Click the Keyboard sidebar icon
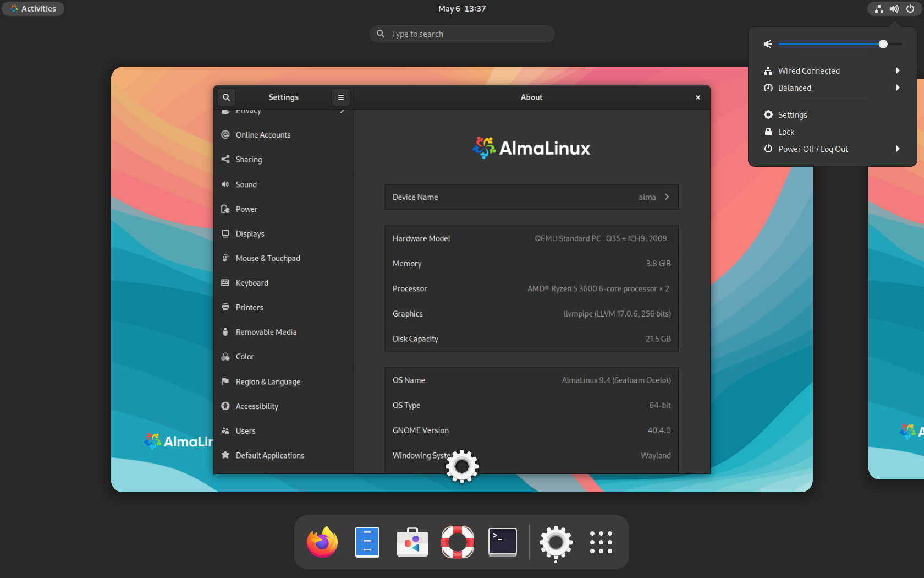This screenshot has width=924, height=578. click(226, 283)
